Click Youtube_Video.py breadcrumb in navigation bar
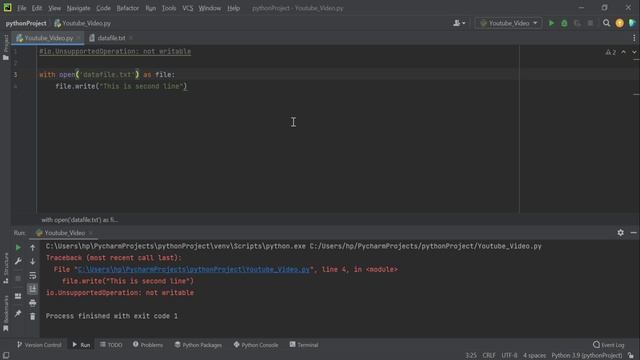Screen dimensions: 640x360 [82, 23]
